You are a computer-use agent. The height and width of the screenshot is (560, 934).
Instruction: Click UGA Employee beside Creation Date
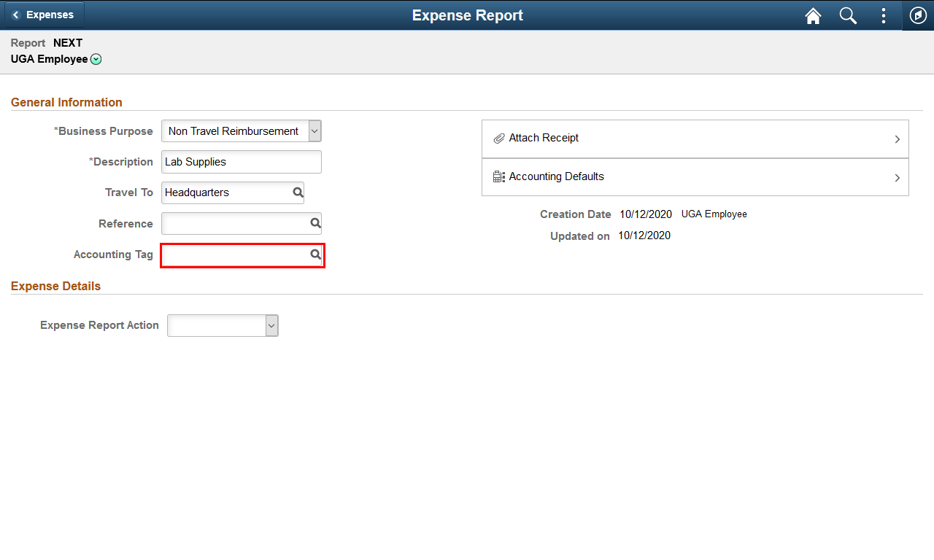(x=714, y=214)
